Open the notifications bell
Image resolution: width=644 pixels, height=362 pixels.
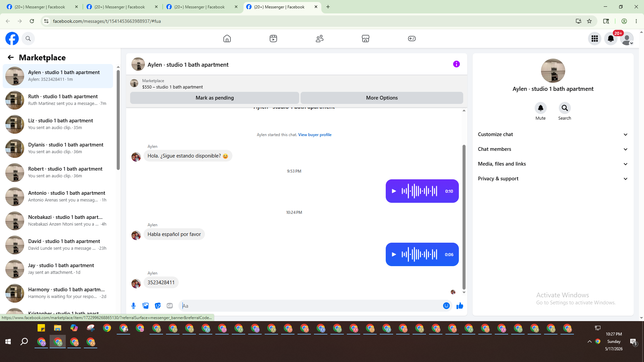point(611,39)
